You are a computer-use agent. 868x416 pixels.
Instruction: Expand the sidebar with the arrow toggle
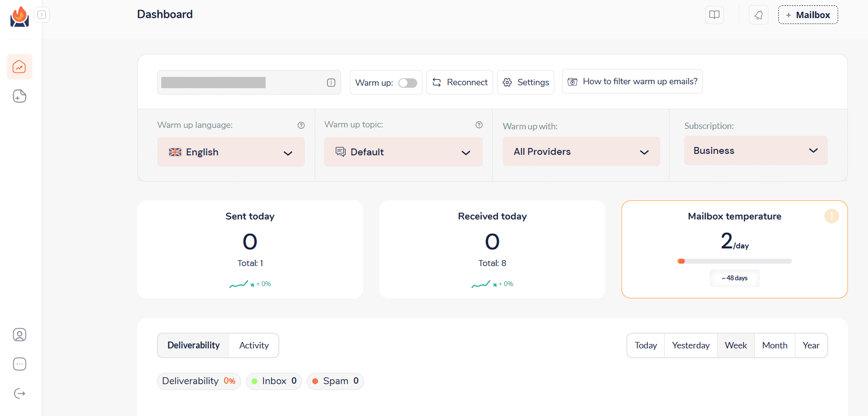pos(42,15)
